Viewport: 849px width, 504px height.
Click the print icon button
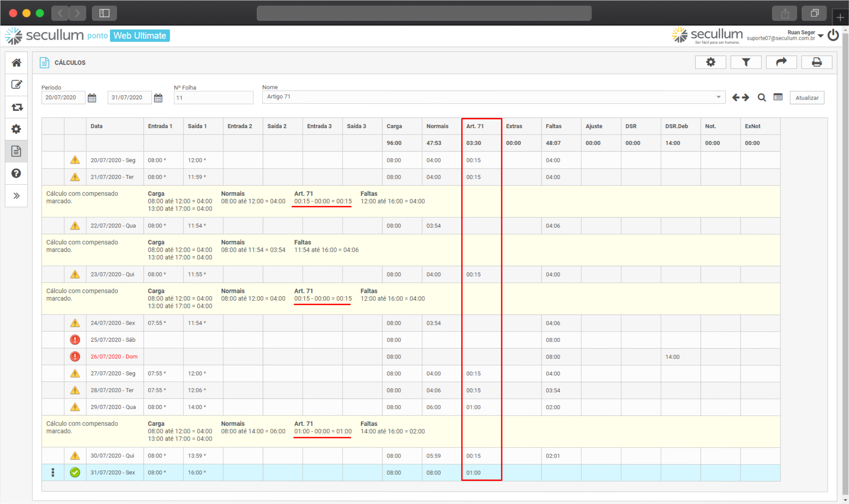tap(817, 62)
